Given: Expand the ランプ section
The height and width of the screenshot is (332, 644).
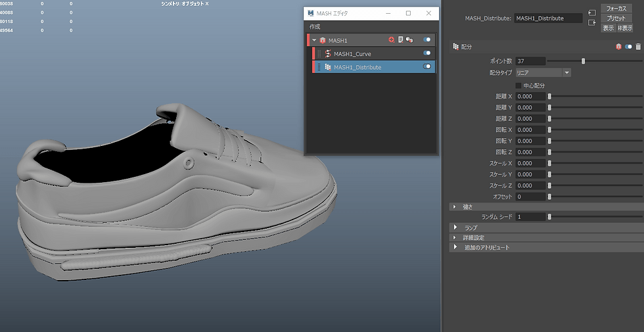Looking at the screenshot, I should click(455, 227).
